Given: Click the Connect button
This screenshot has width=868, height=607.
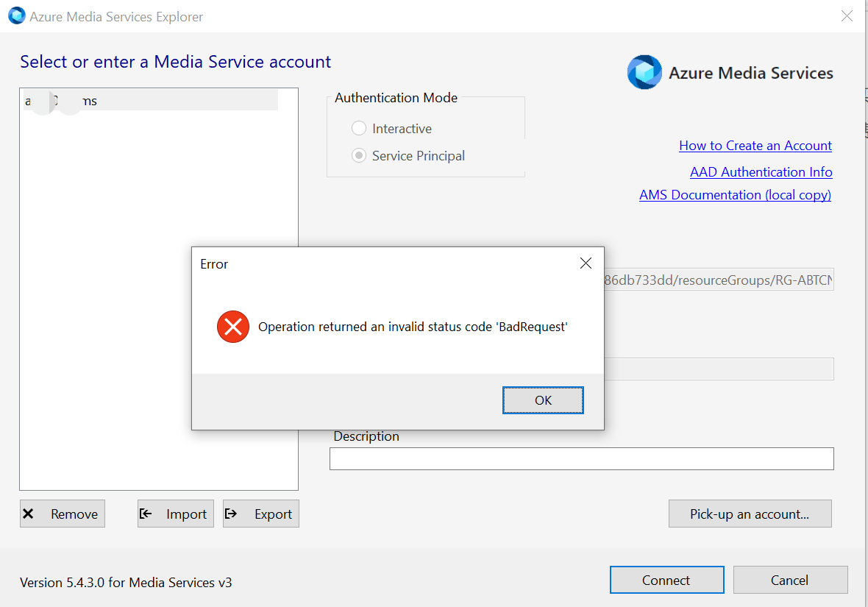Looking at the screenshot, I should pos(666,580).
